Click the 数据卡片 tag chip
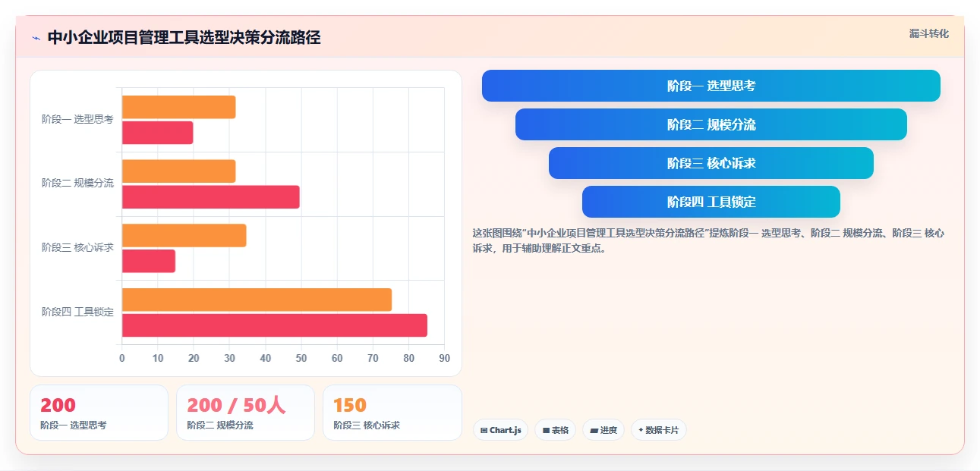980x471 pixels. point(659,430)
